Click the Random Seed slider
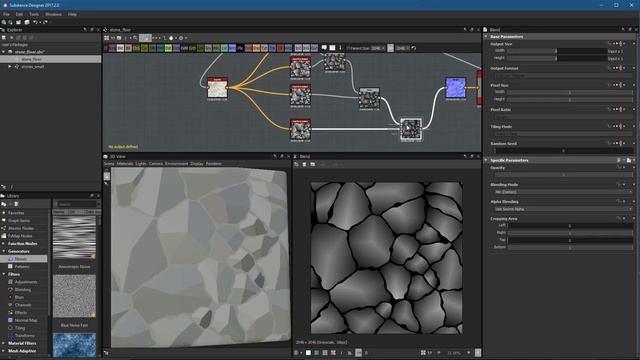The image size is (640, 360). (563, 151)
